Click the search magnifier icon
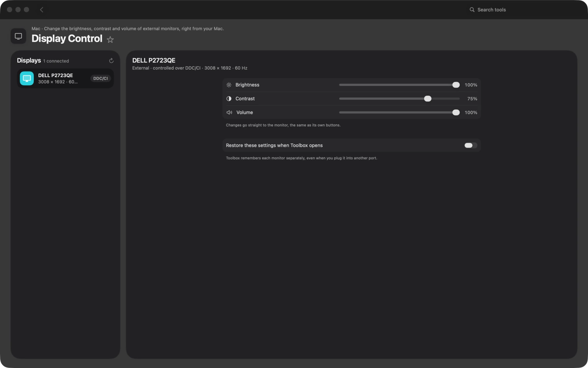Viewport: 588px width, 368px height. click(472, 10)
